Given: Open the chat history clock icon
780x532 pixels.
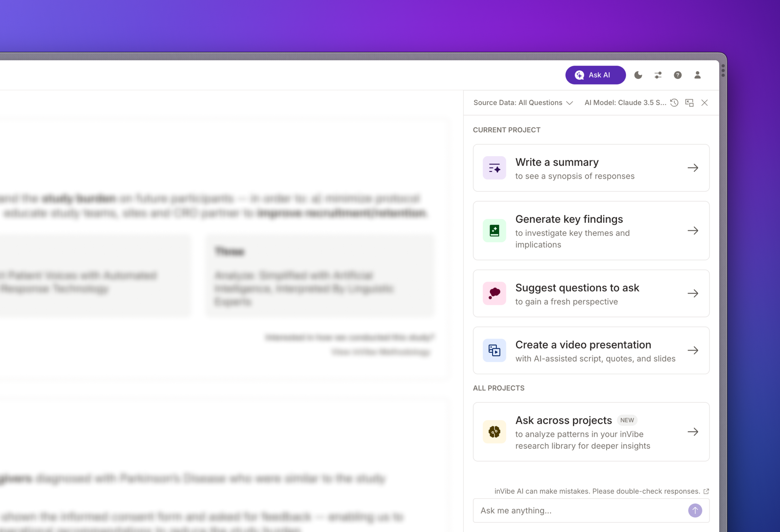Looking at the screenshot, I should tap(674, 103).
